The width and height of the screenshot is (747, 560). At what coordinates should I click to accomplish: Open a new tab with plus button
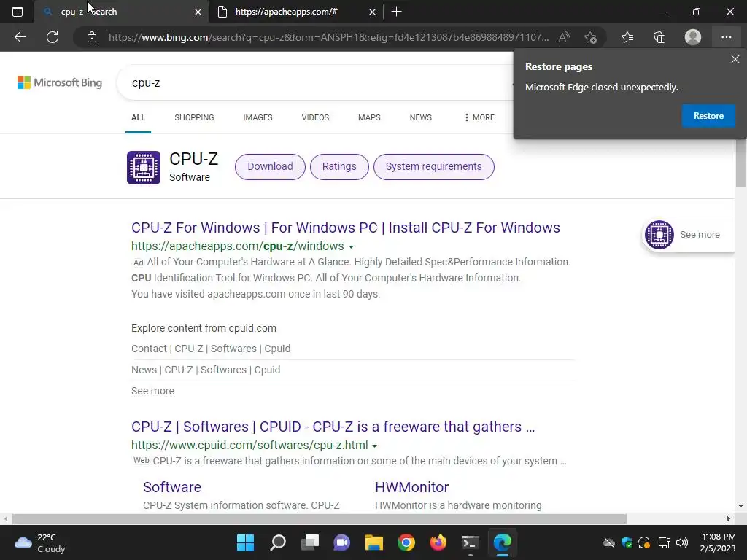click(x=396, y=12)
